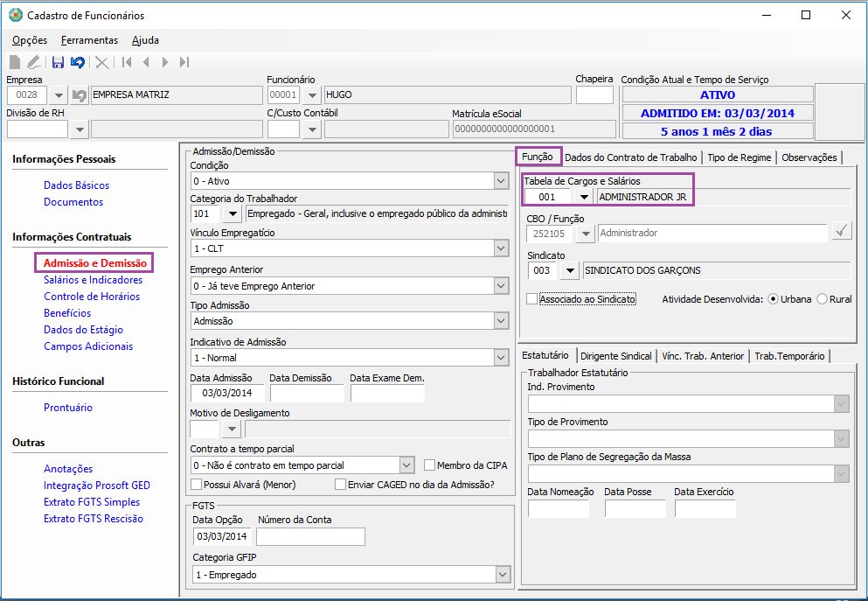
Task: Click the Data Demissão input field
Action: (306, 394)
